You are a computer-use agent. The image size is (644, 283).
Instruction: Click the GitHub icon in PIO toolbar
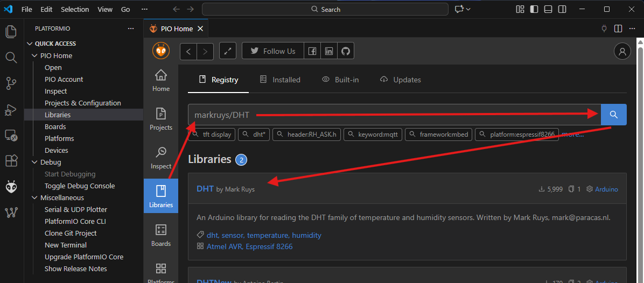[x=346, y=51]
